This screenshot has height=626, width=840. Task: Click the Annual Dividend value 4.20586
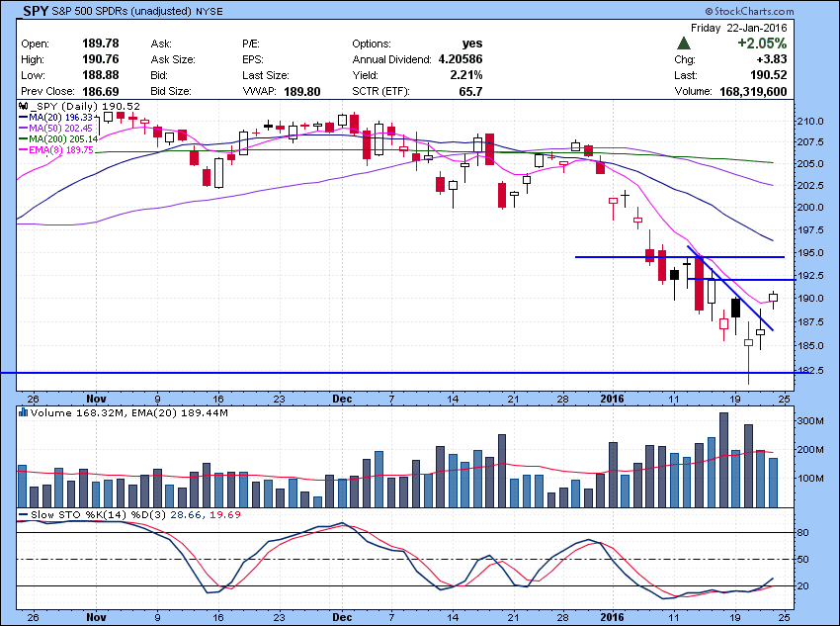coord(461,59)
